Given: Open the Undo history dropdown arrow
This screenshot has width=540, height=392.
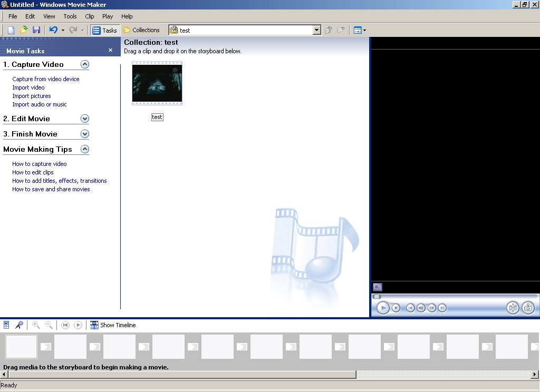Looking at the screenshot, I should pos(63,30).
